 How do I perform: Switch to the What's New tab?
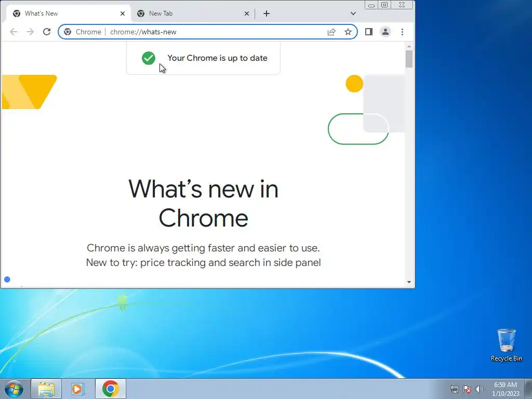[68, 14]
